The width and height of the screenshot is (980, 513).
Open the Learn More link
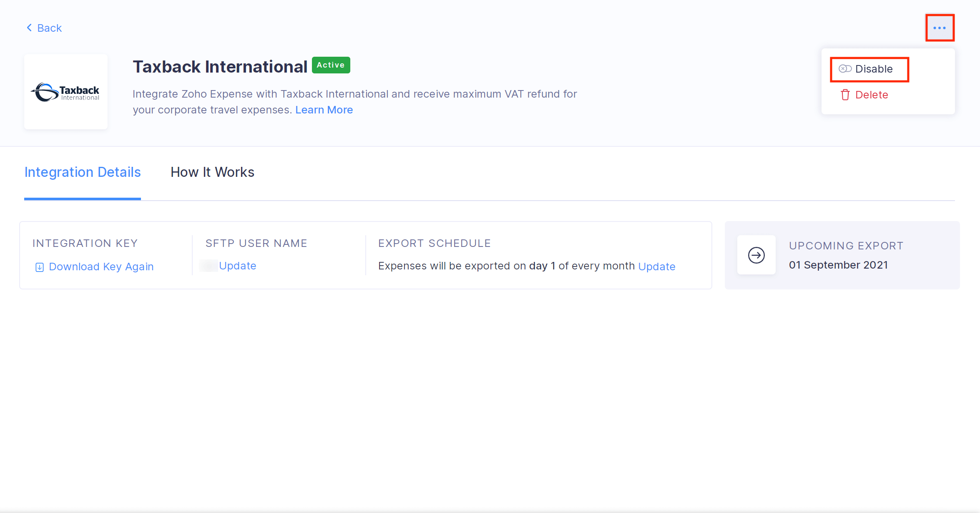pyautogui.click(x=324, y=109)
